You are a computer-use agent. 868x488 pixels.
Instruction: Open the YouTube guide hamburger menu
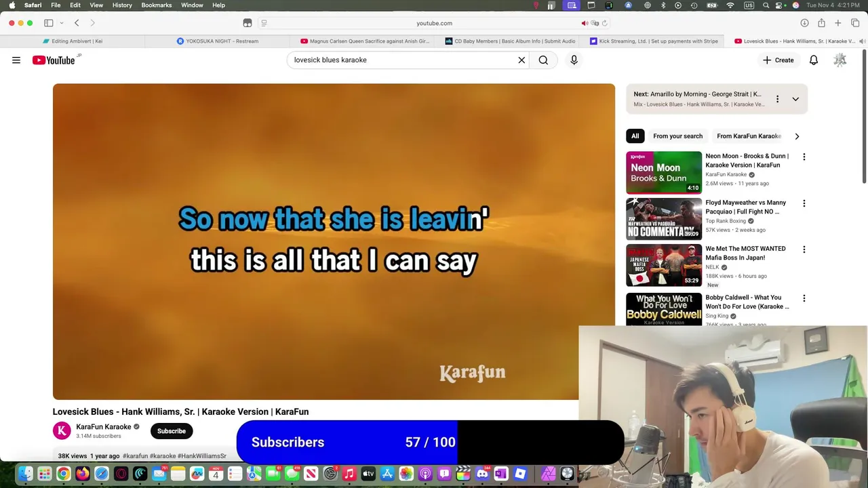[16, 60]
